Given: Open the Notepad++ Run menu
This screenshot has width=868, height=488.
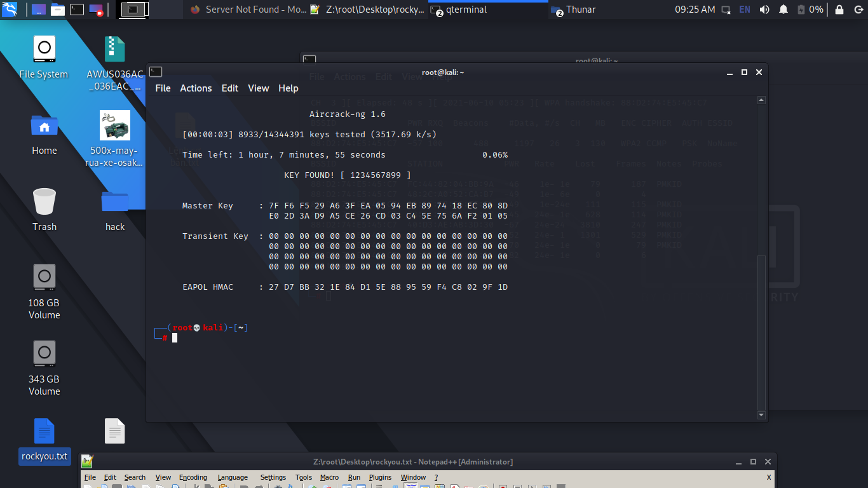Looking at the screenshot, I should 354,477.
